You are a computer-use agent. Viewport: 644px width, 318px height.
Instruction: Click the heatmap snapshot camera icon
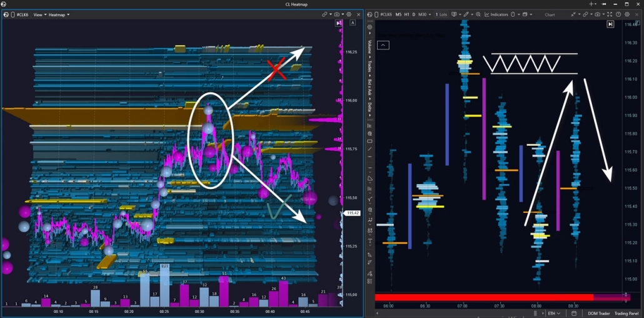coord(336,14)
